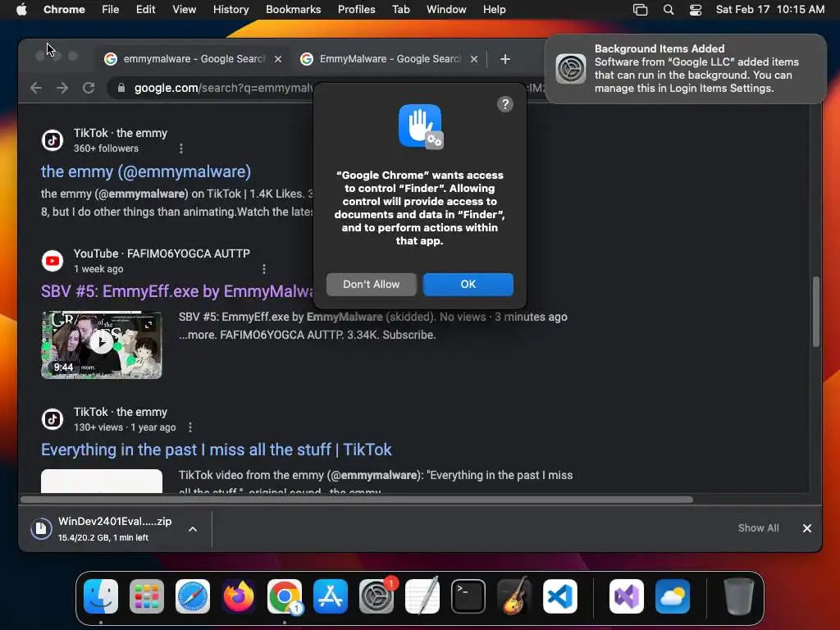
Task: Open the Chrome menu in the menu bar
Action: pyautogui.click(x=64, y=10)
